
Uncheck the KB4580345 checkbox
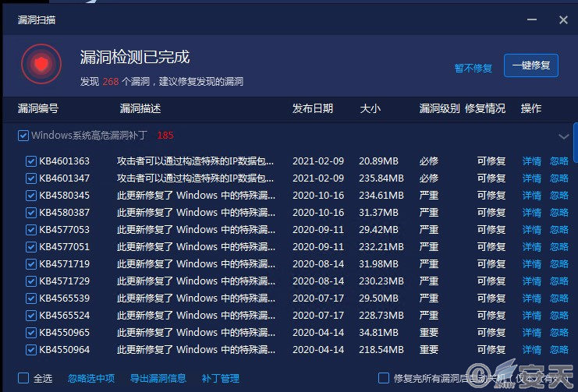[31, 196]
